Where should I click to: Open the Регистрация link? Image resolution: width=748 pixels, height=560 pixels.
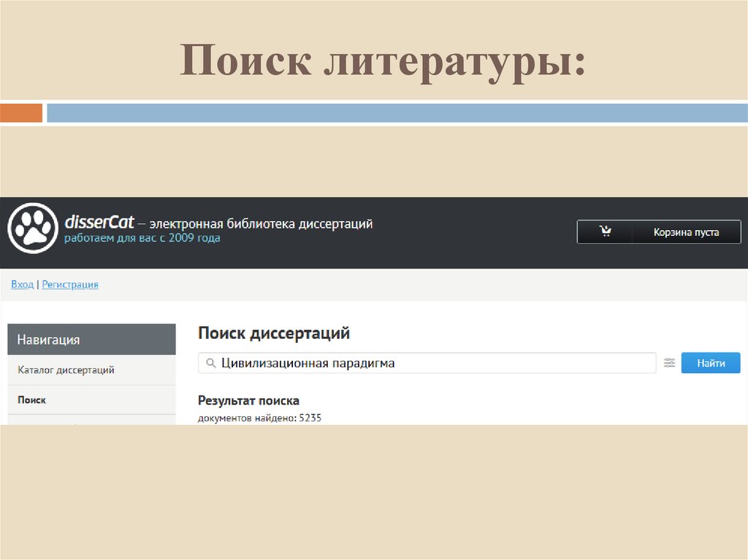pyautogui.click(x=69, y=284)
